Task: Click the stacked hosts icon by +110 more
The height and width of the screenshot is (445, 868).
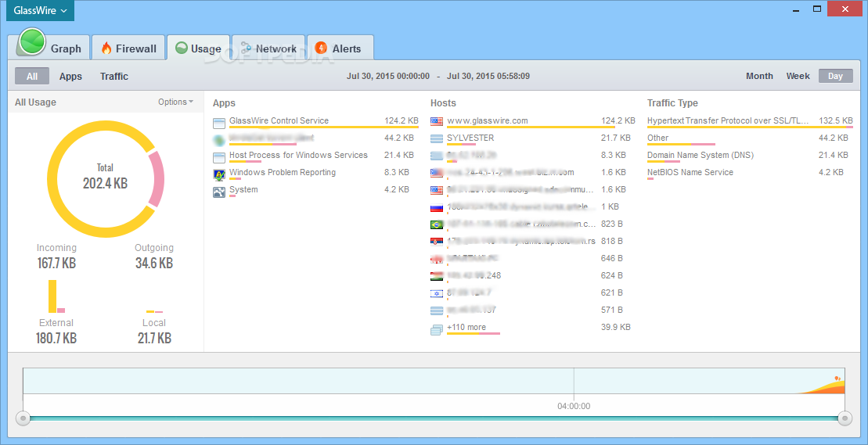Action: 437,329
